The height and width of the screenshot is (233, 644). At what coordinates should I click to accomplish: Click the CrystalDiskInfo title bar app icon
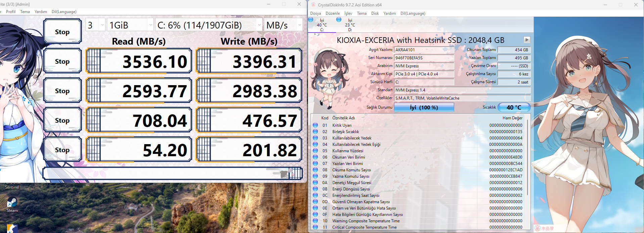(x=313, y=5)
